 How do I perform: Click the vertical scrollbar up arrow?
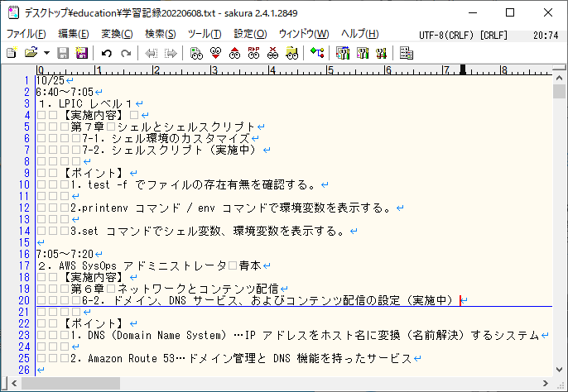click(x=560, y=79)
